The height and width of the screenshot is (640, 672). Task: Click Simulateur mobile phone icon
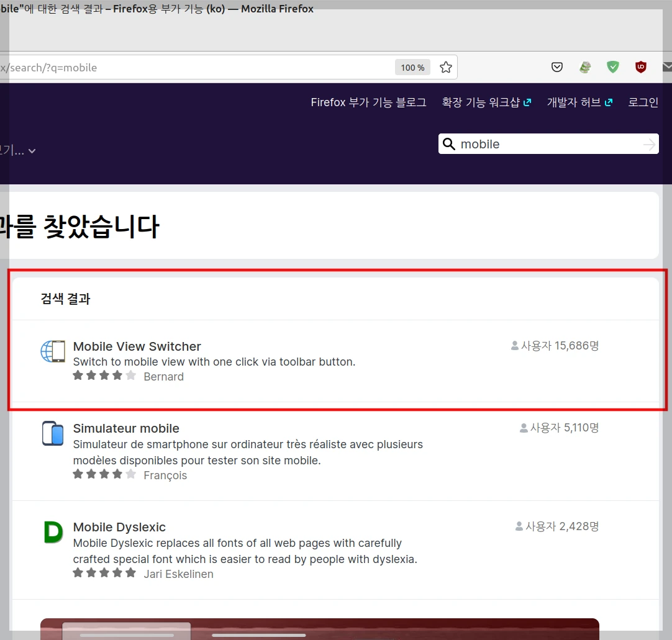53,433
